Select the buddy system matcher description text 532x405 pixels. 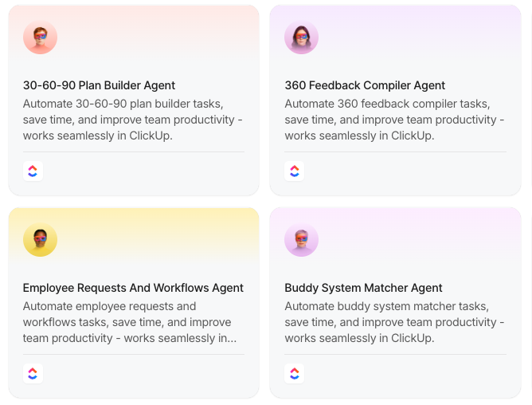pyautogui.click(x=394, y=322)
